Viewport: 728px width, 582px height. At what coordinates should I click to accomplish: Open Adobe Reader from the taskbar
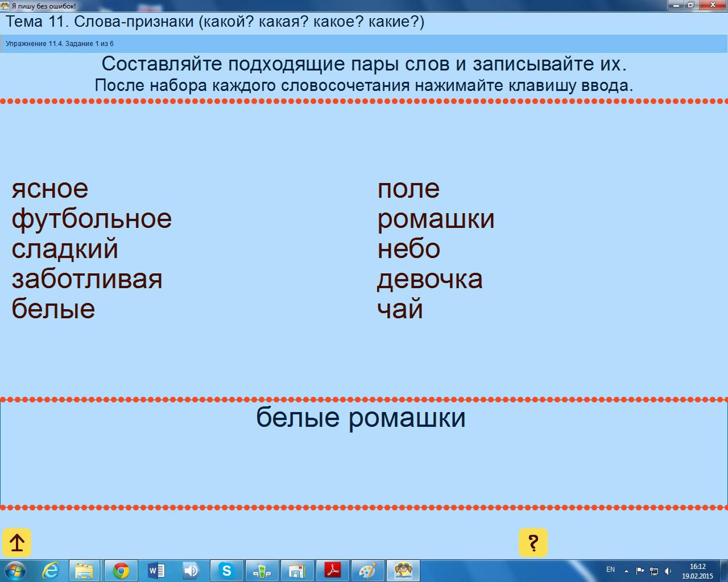click(332, 571)
